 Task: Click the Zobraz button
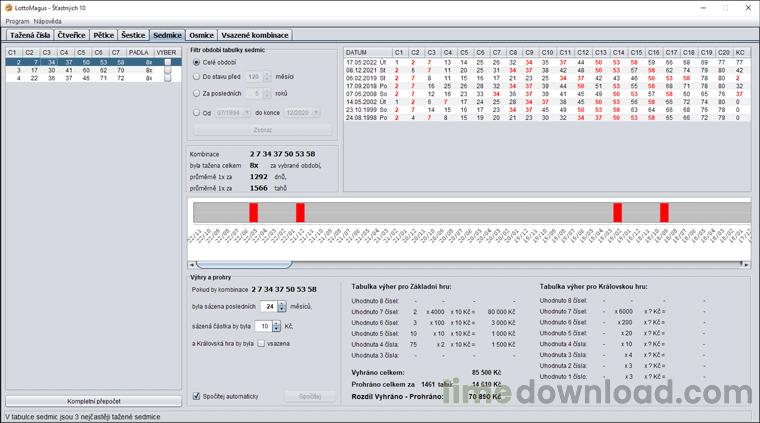tap(263, 130)
